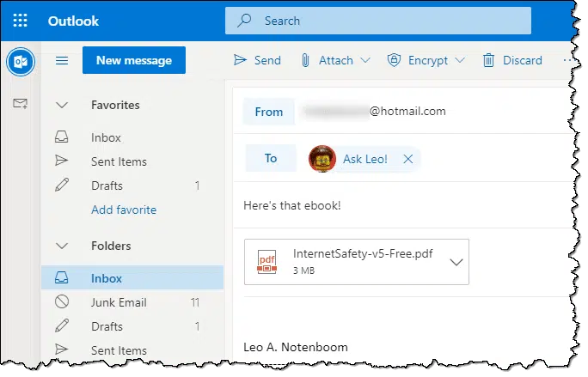Click the Ask Leo! recipient avatar
588x377 pixels.
[322, 159]
